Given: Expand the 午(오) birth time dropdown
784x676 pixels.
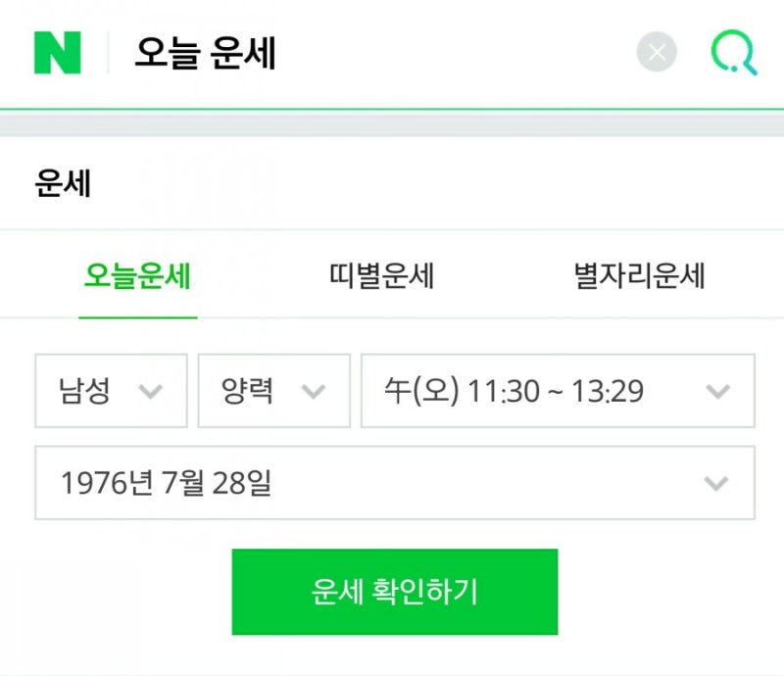Looking at the screenshot, I should (558, 391).
